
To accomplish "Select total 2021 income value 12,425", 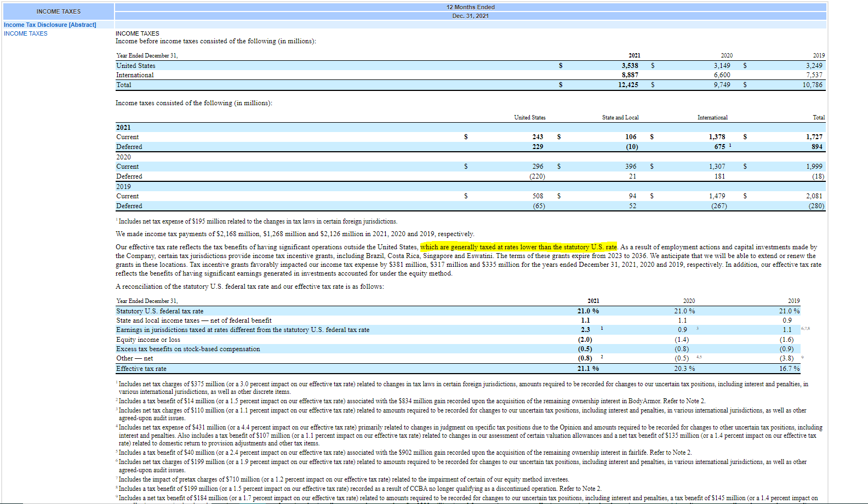I will point(628,85).
